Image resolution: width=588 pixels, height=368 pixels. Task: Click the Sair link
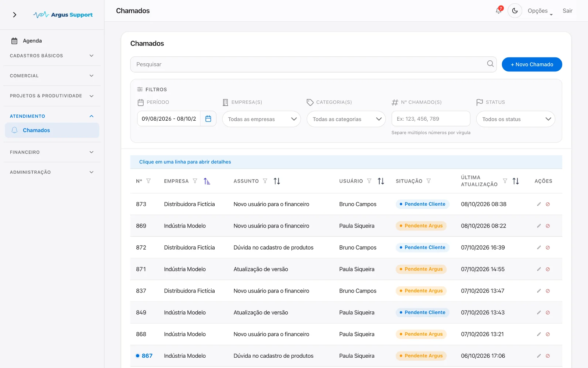coord(567,11)
